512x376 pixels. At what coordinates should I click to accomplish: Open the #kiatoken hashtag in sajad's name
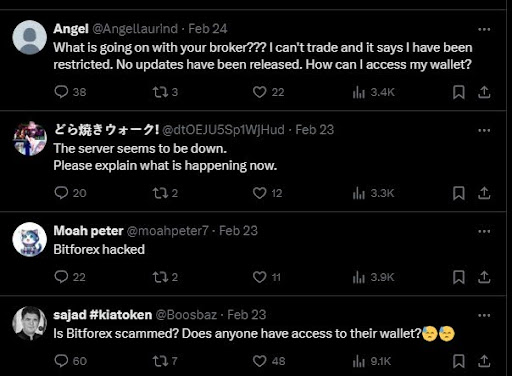point(121,315)
